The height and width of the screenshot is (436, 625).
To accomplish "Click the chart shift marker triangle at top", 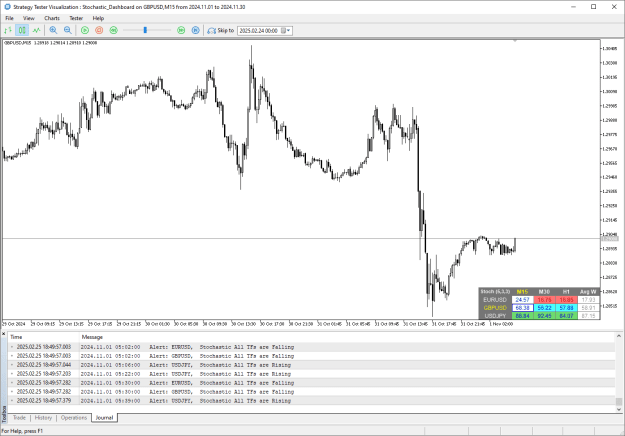I will click(x=515, y=41).
